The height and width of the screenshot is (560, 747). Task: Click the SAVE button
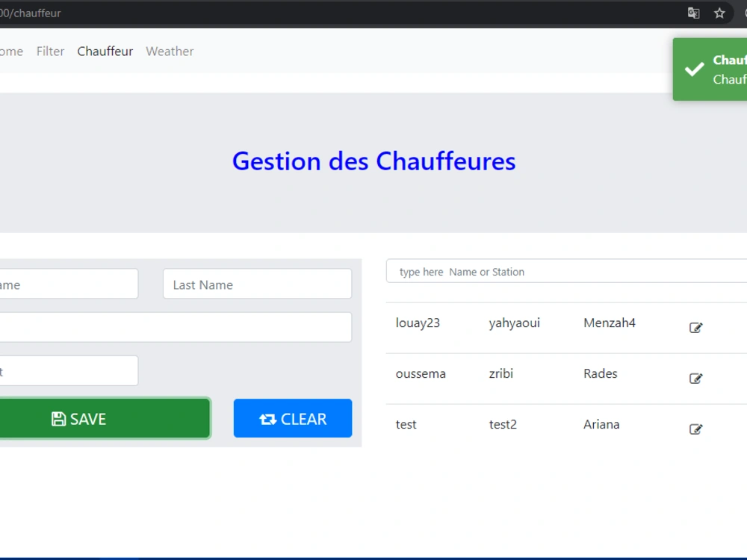pyautogui.click(x=105, y=419)
